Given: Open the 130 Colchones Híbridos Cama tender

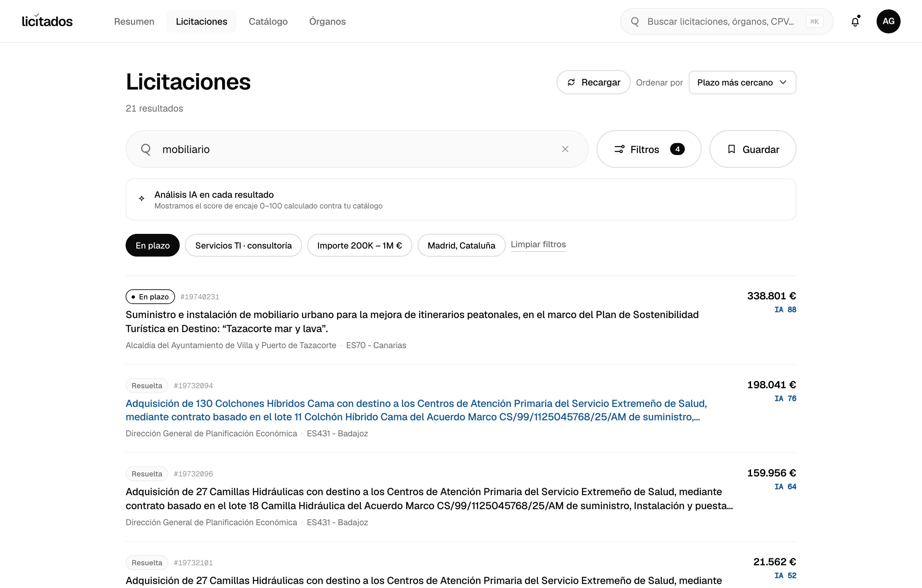Looking at the screenshot, I should [416, 410].
